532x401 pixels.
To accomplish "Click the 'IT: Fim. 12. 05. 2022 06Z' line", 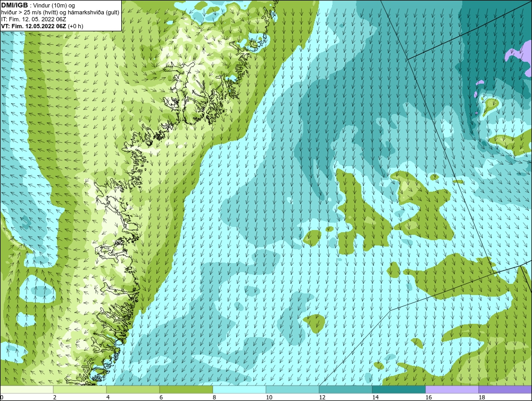I will click(x=32, y=19).
